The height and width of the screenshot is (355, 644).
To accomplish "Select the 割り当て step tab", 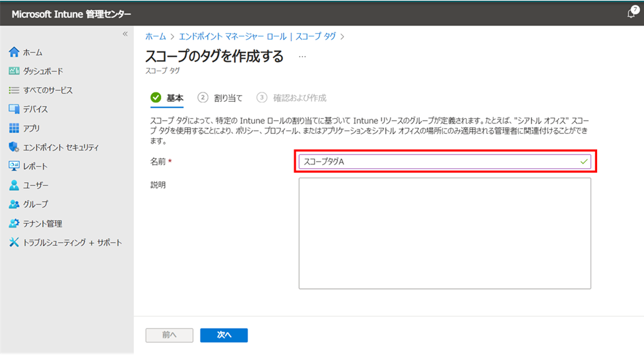I will 220,98.
